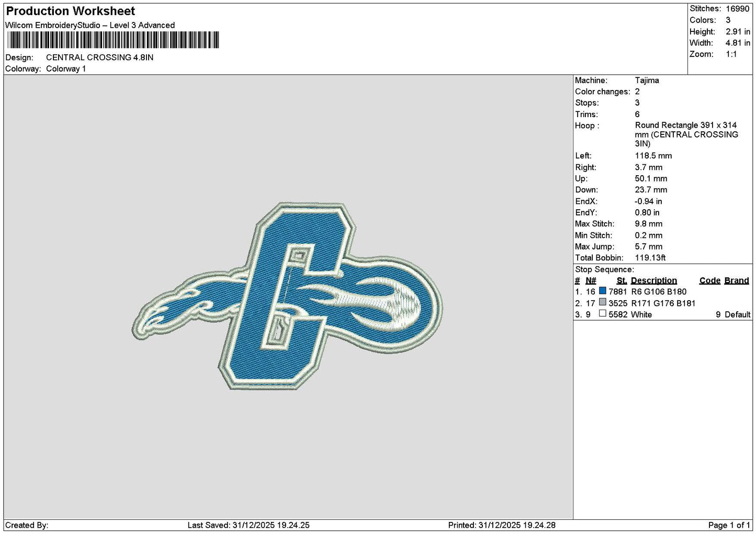Click the embroidered C logo design preview

click(287, 296)
